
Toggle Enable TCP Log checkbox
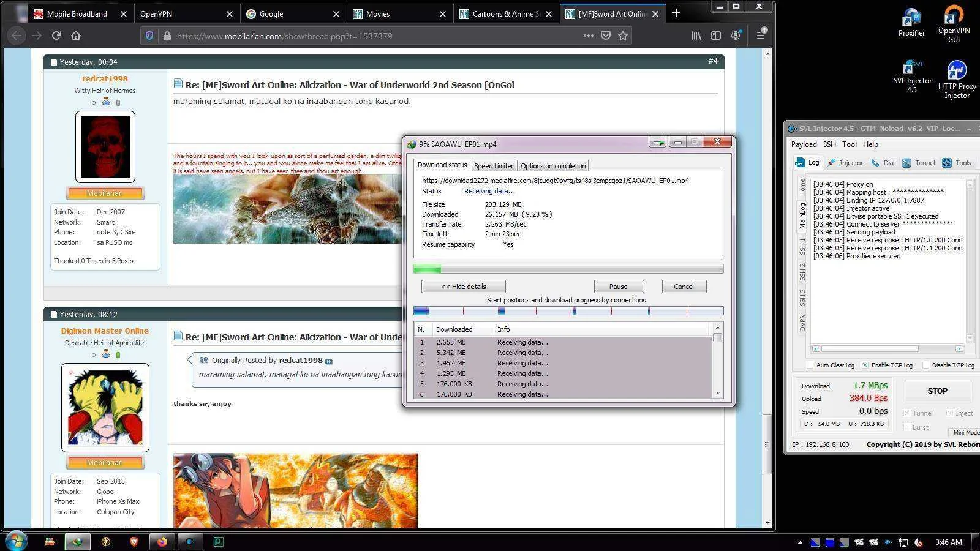pyautogui.click(x=865, y=365)
